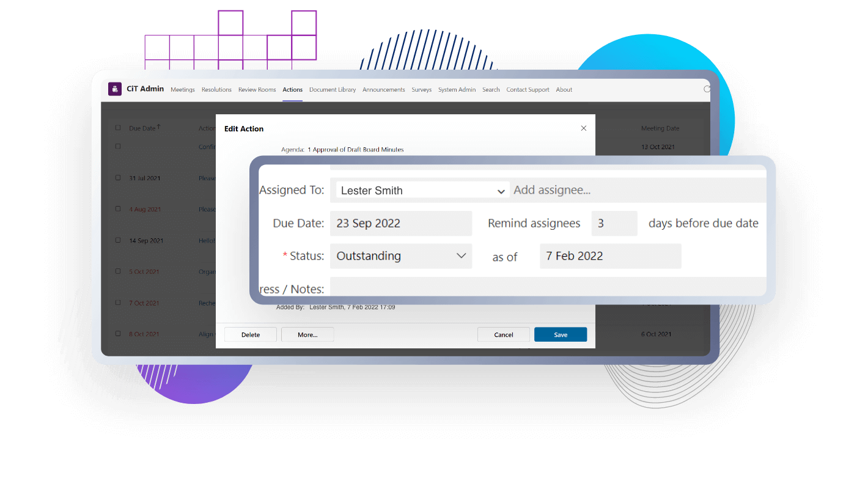Open the Outstanding status dropdown
868x481 pixels.
(x=462, y=256)
